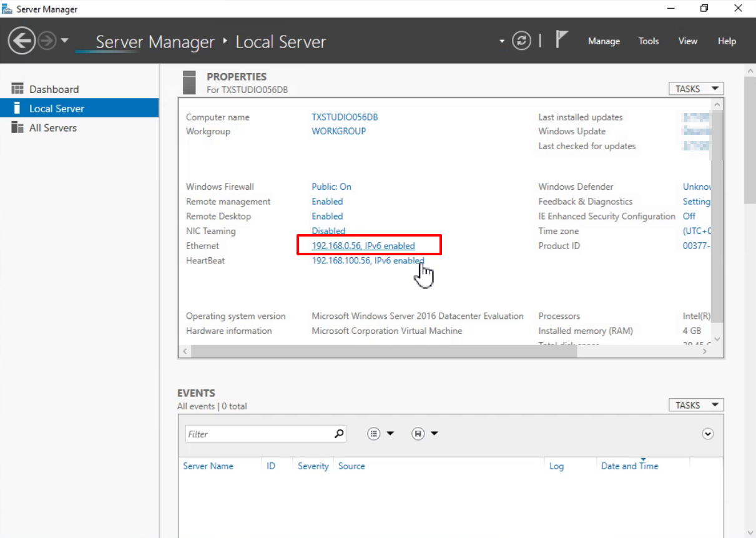Click the Time zone UTC link
756x538 pixels.
[x=697, y=231]
